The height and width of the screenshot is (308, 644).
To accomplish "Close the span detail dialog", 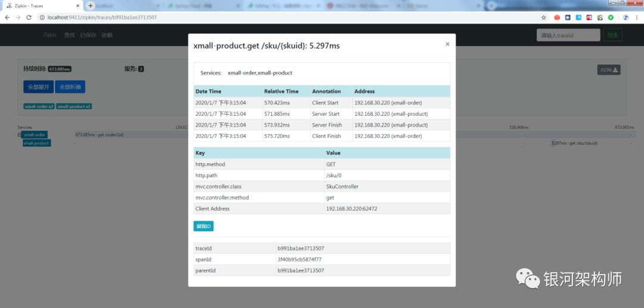I will pos(447,44).
